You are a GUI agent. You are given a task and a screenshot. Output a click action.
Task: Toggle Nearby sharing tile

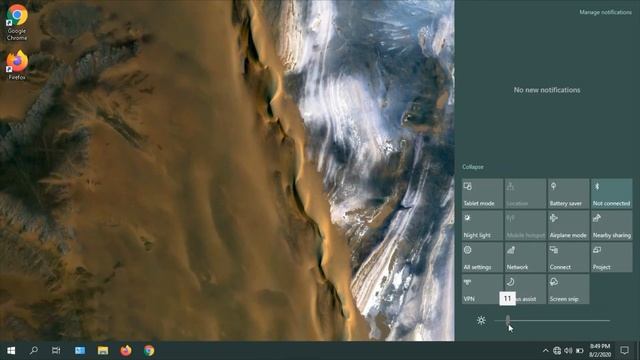pyautogui.click(x=611, y=225)
